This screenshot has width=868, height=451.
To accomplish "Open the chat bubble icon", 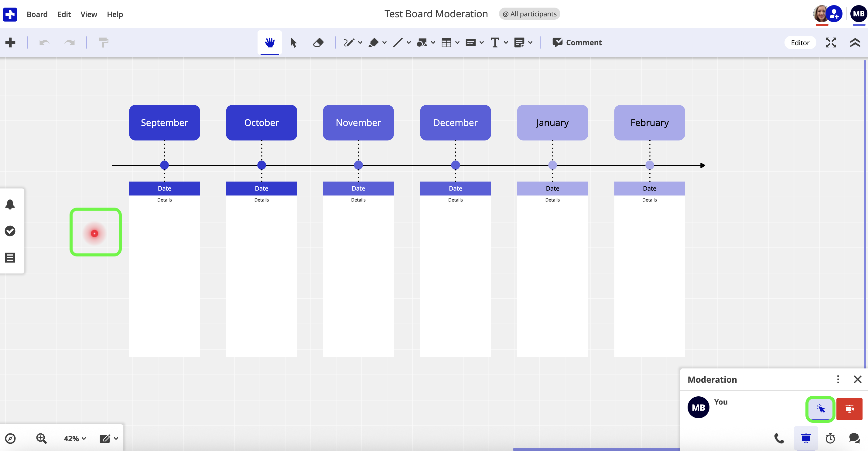I will (854, 438).
